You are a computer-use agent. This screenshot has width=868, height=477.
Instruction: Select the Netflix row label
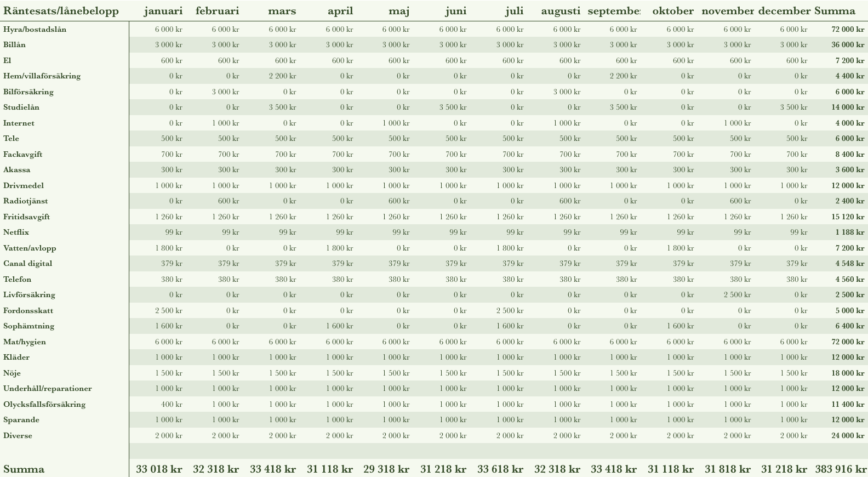[16, 232]
